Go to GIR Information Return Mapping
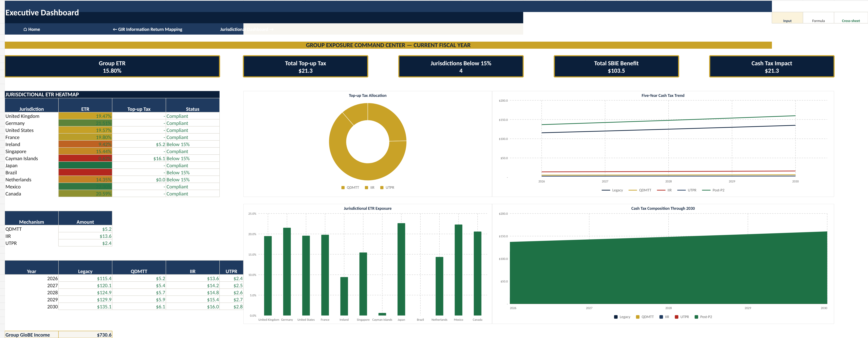This screenshot has width=868, height=338. click(147, 29)
